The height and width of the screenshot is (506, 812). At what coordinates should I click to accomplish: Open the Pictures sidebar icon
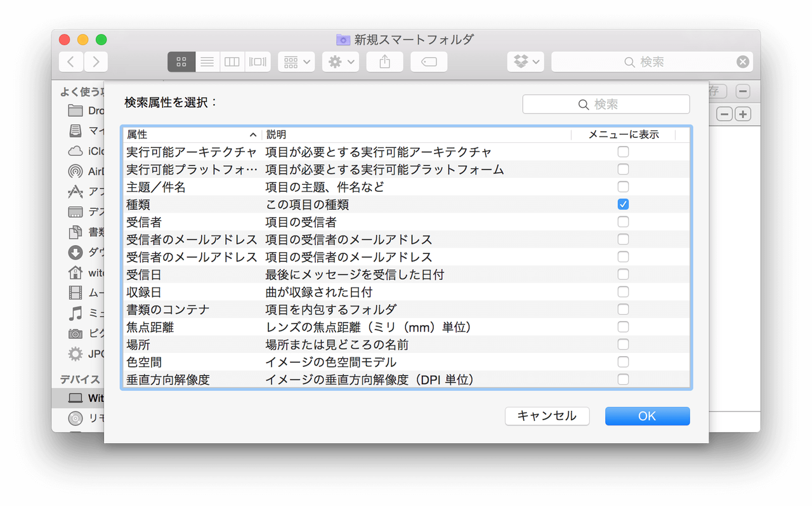pos(75,333)
